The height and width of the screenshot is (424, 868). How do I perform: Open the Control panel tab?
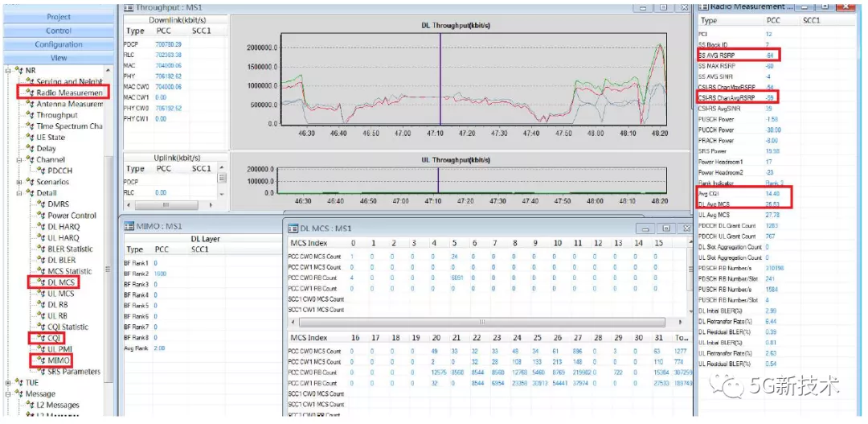click(x=58, y=31)
